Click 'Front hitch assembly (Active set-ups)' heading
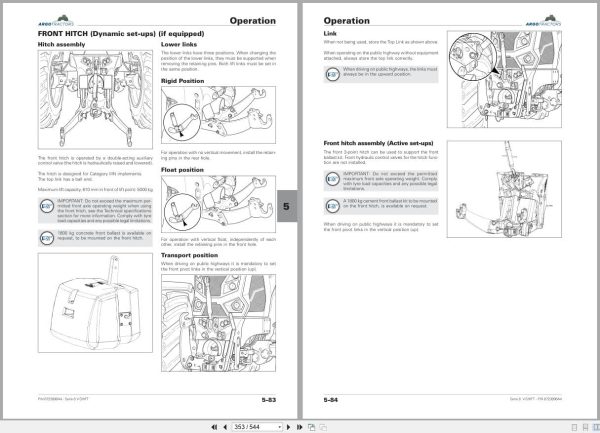The height and width of the screenshot is (433, 600). tap(378, 143)
